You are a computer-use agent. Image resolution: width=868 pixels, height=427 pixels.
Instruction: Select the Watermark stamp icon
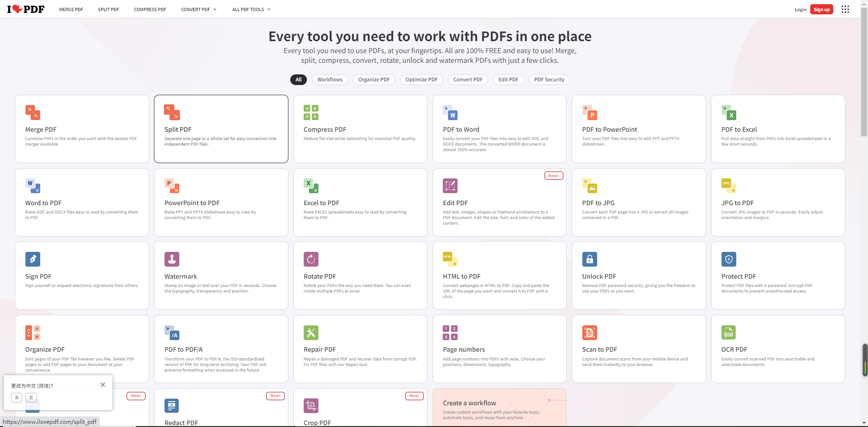172,259
